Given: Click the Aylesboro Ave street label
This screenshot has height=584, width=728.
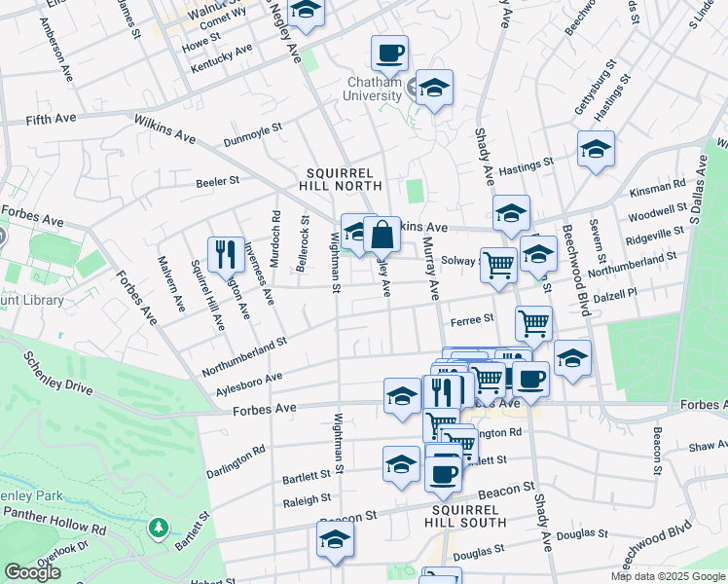Looking at the screenshot, I should pos(249,384).
